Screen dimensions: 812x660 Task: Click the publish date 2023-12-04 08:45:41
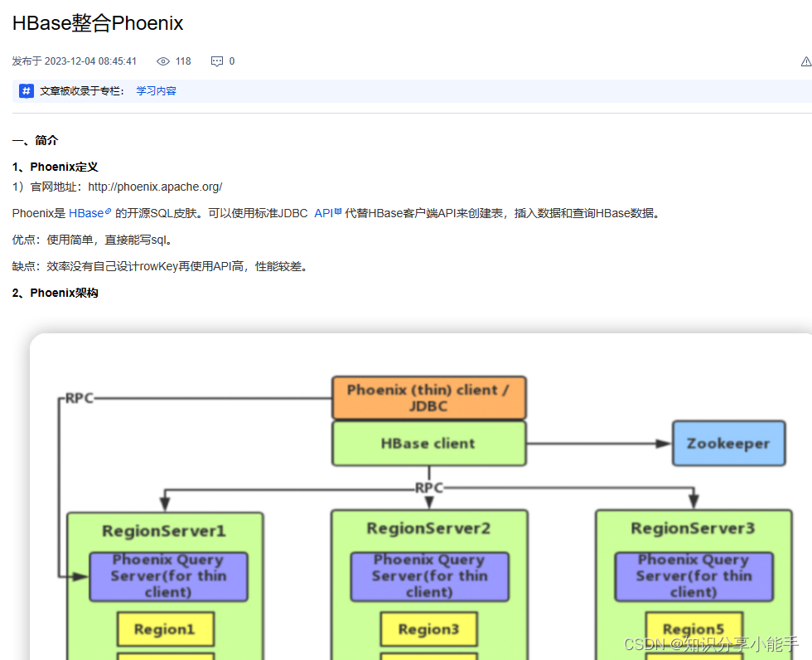[90, 61]
